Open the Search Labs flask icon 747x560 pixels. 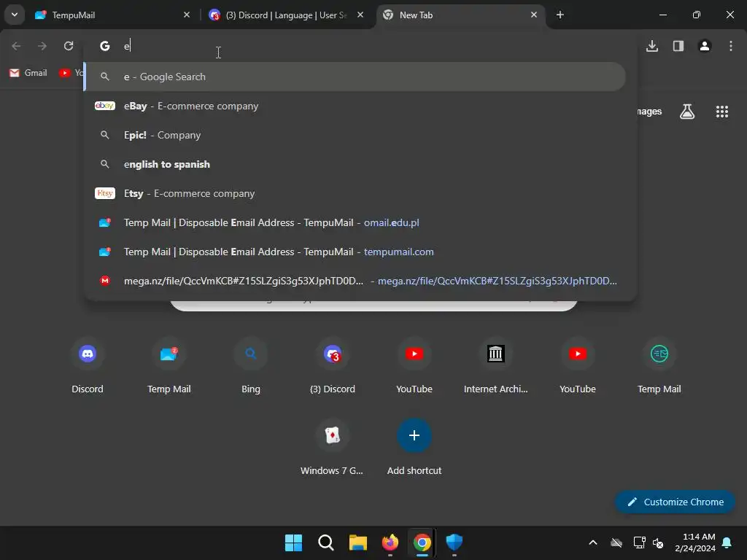pyautogui.click(x=687, y=112)
